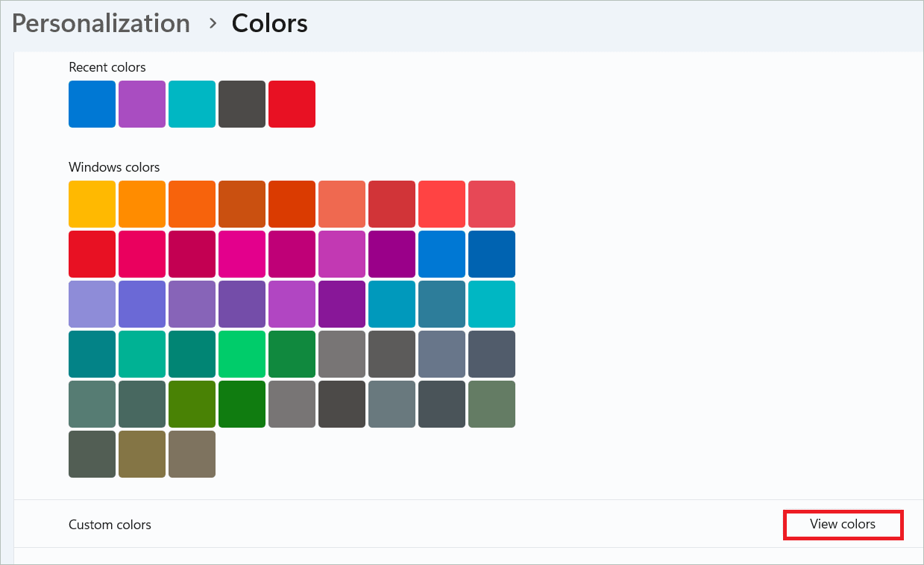Select the yellow gold Windows color
This screenshot has height=565, width=924.
92,204
